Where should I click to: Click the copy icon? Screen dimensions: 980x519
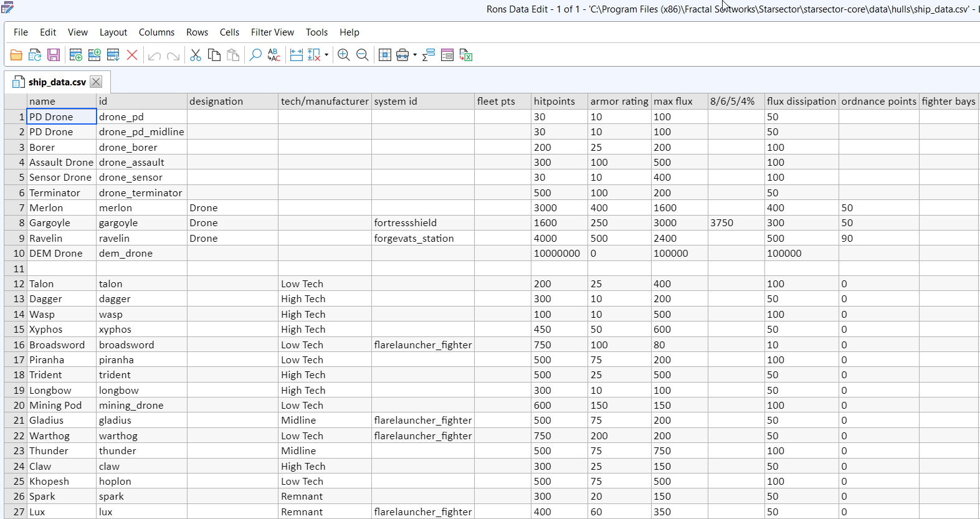(x=214, y=55)
